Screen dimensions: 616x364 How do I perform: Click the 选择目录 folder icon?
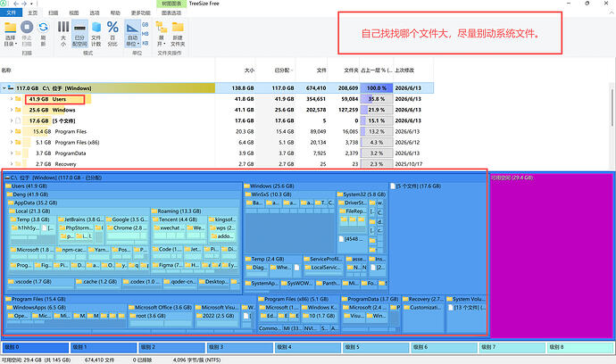pyautogui.click(x=10, y=28)
